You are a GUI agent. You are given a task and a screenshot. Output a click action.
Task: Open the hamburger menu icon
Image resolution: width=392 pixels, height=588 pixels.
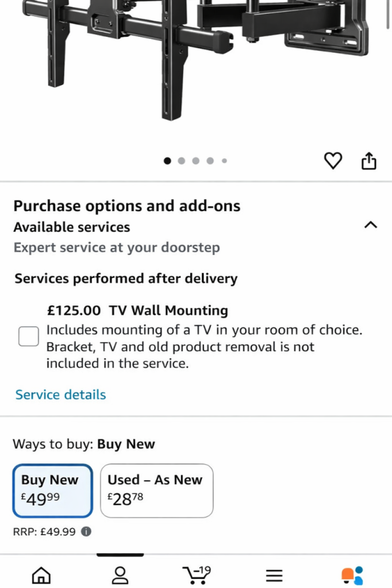(x=274, y=575)
